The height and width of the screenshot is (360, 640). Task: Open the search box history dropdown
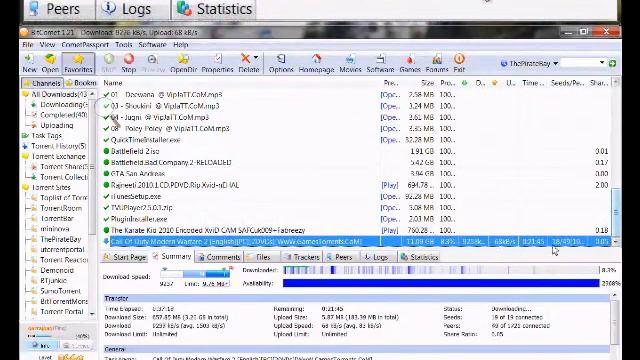[602, 63]
